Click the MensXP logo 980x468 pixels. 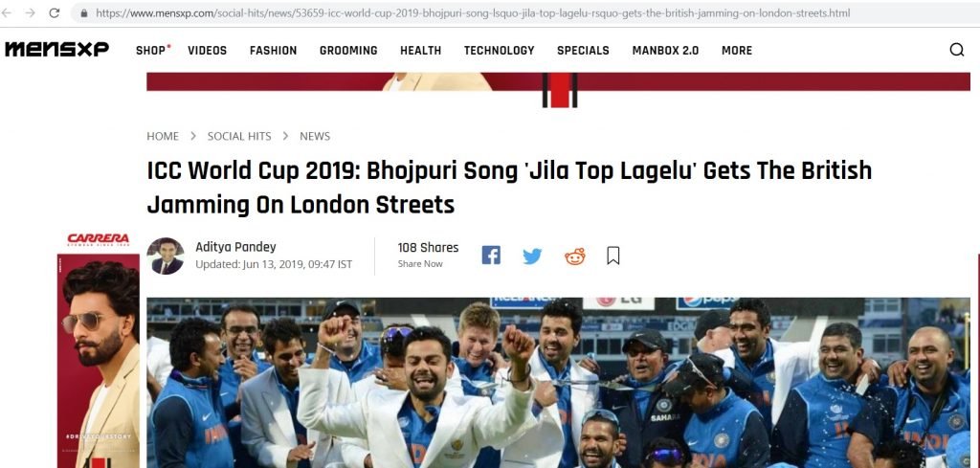coord(56,50)
